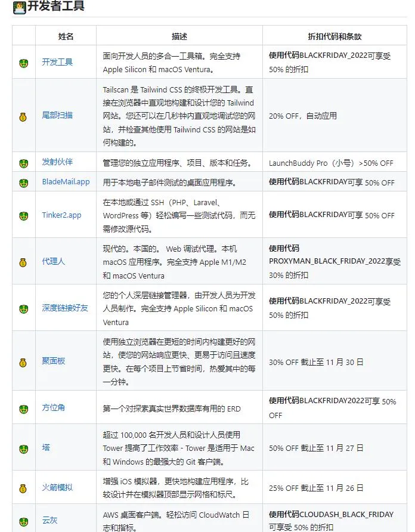Image resolution: width=415 pixels, height=532 pixels.
Task: Click the SSH (PHP、Laravel、WordPress) description
Action: tap(179, 216)
